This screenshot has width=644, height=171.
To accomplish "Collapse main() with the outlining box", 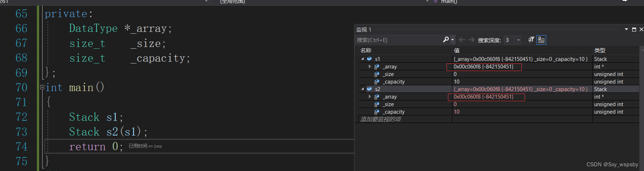I will point(42,87).
